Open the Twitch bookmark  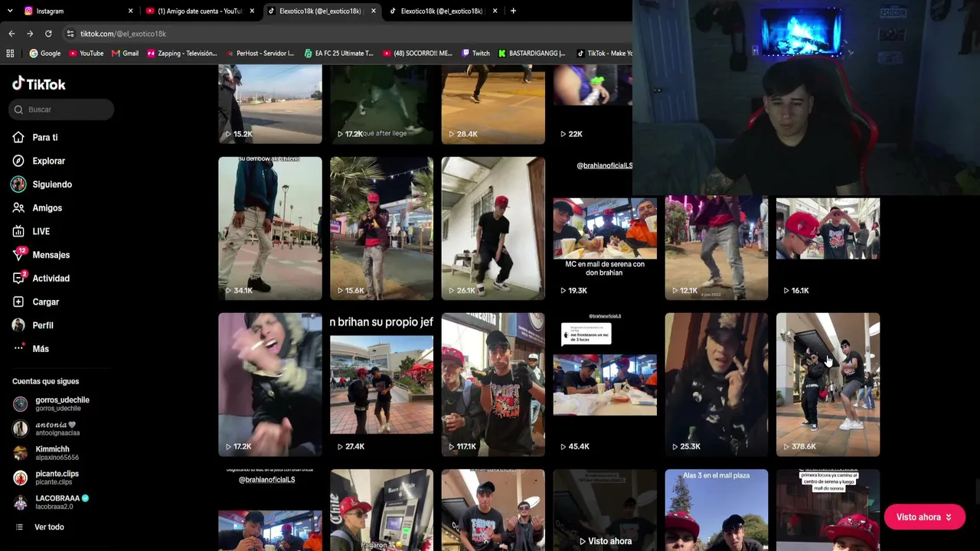tap(475, 54)
